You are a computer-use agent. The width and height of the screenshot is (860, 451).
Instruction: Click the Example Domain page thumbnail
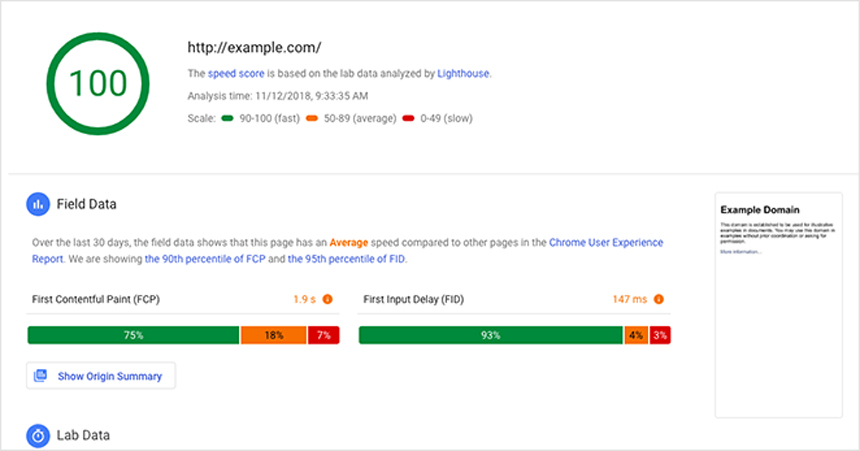(778, 305)
